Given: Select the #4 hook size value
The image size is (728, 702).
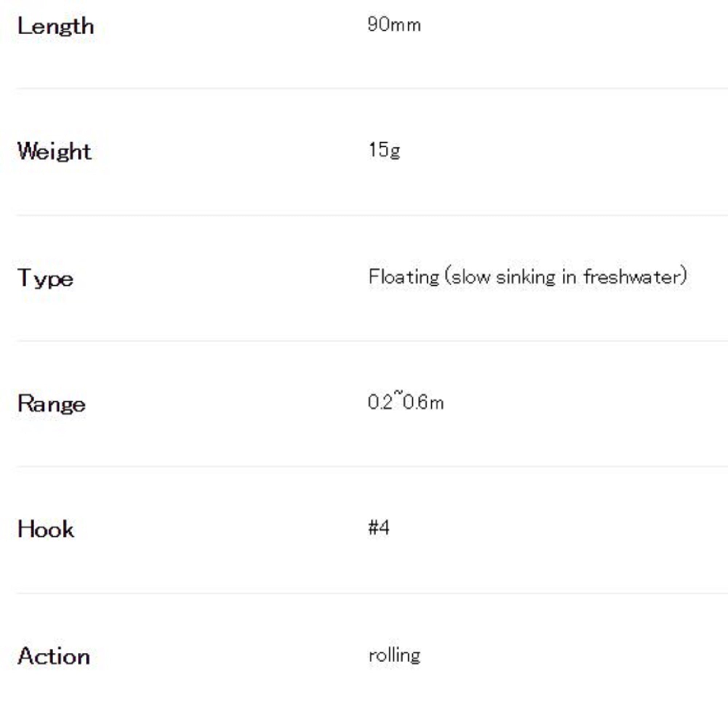Looking at the screenshot, I should (x=379, y=528).
